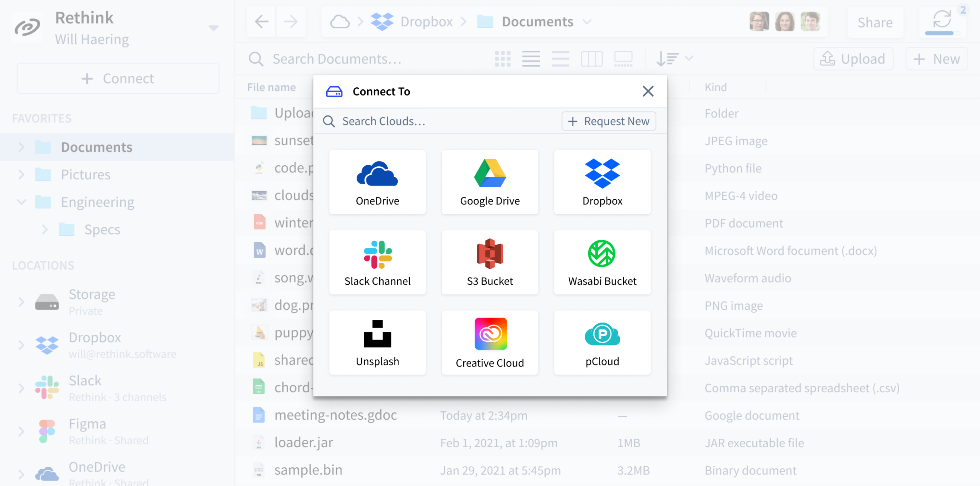The height and width of the screenshot is (486, 980).
Task: Switch to column view
Action: click(592, 59)
